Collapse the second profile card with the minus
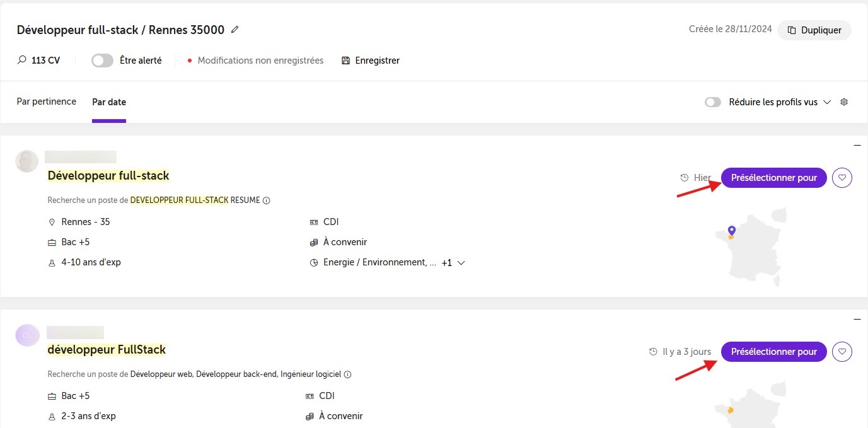This screenshot has width=868, height=428. pos(857,320)
